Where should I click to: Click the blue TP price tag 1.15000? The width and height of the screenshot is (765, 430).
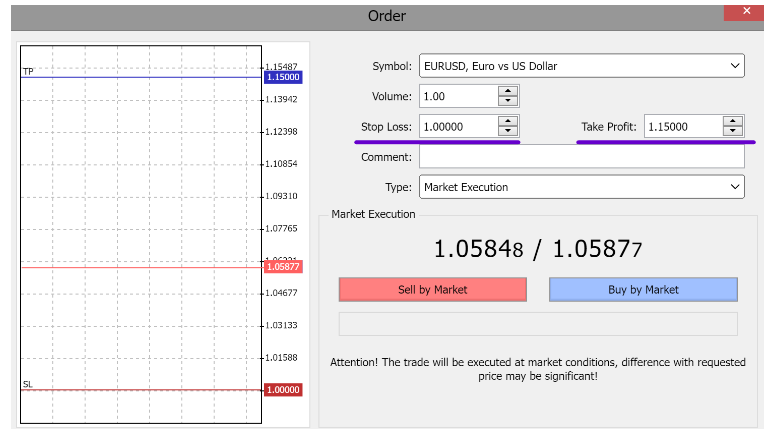(x=283, y=77)
